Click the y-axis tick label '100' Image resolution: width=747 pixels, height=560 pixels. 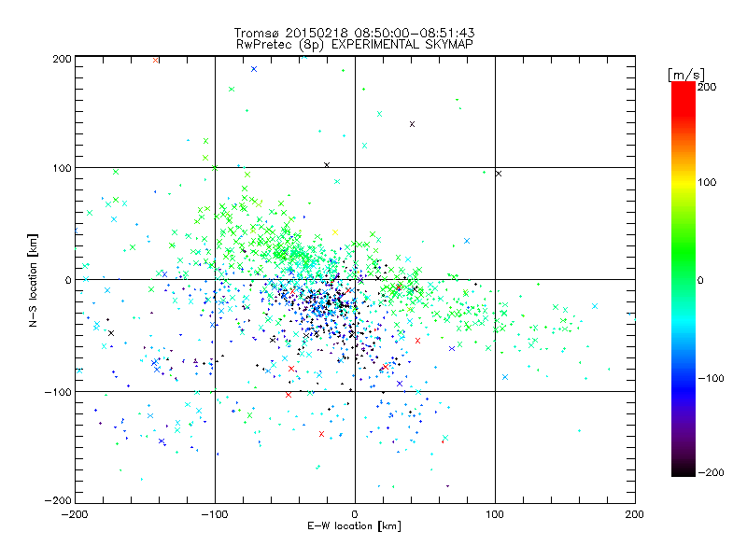pyautogui.click(x=63, y=168)
